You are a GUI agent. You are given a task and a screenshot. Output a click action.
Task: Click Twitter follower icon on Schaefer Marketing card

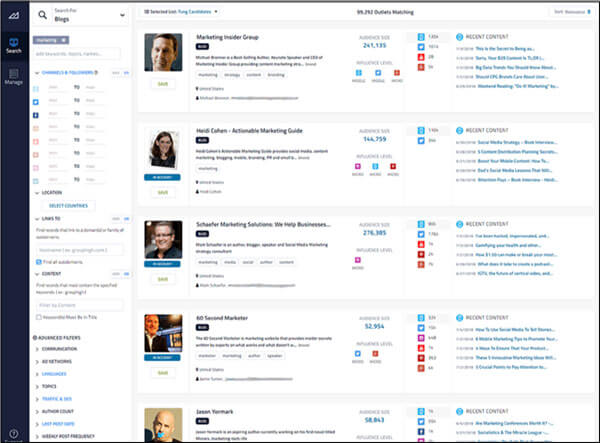(x=421, y=234)
